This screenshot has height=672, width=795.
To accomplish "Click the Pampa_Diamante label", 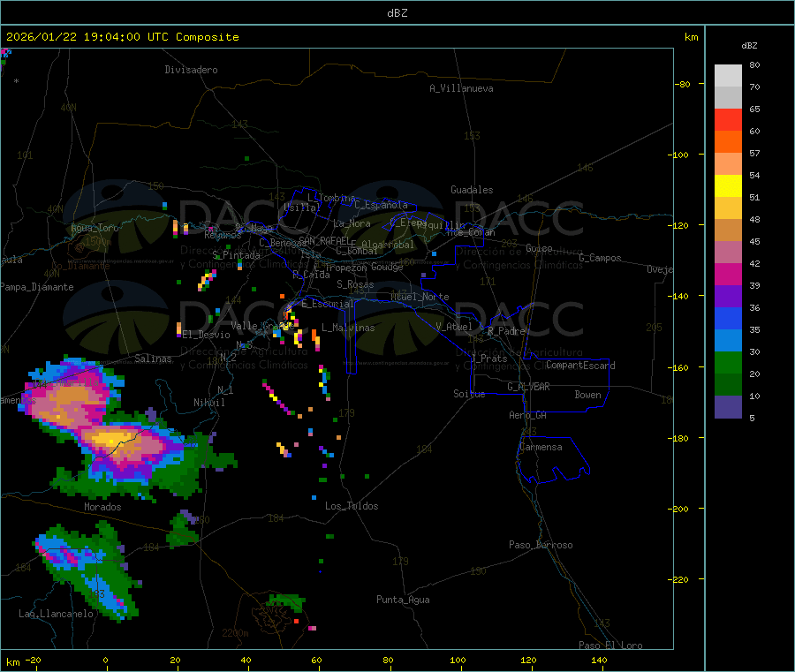I will [37, 287].
